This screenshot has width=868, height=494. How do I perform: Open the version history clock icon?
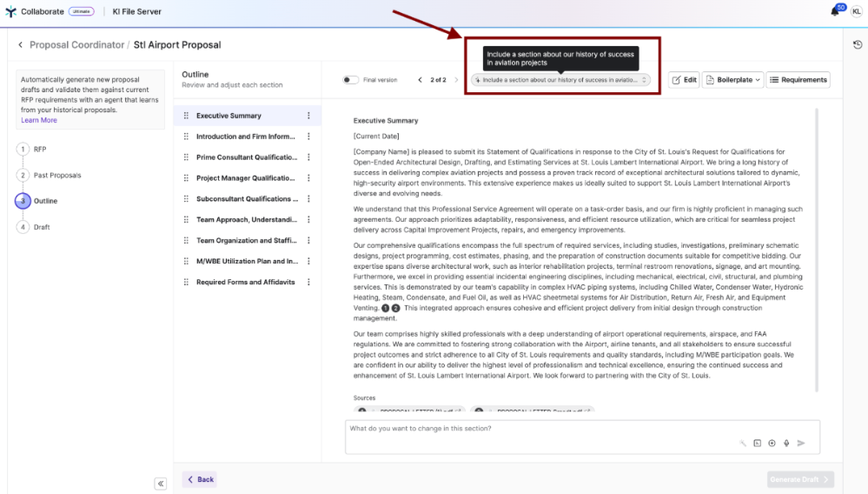858,45
